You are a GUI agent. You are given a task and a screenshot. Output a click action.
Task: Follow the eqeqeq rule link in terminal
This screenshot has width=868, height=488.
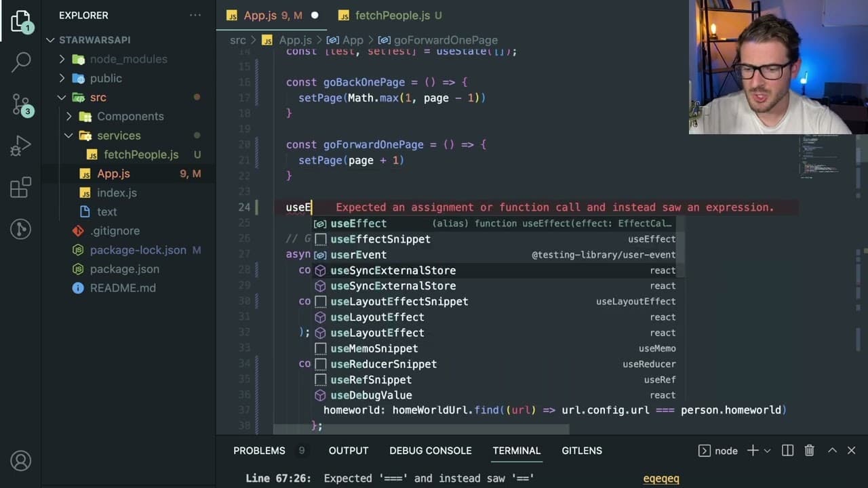[x=661, y=479]
